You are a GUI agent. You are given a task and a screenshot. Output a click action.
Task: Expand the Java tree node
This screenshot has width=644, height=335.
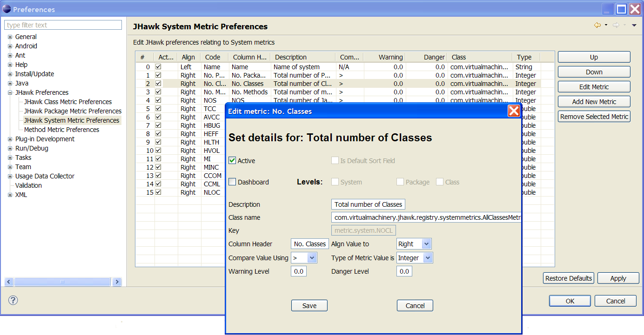(10, 83)
